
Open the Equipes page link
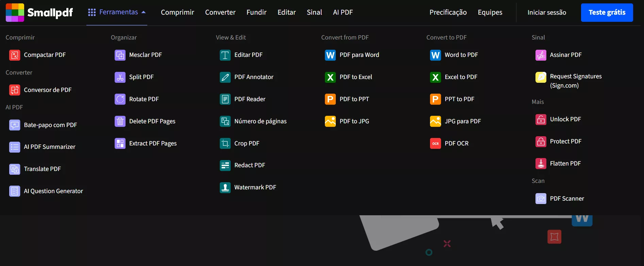(x=490, y=12)
